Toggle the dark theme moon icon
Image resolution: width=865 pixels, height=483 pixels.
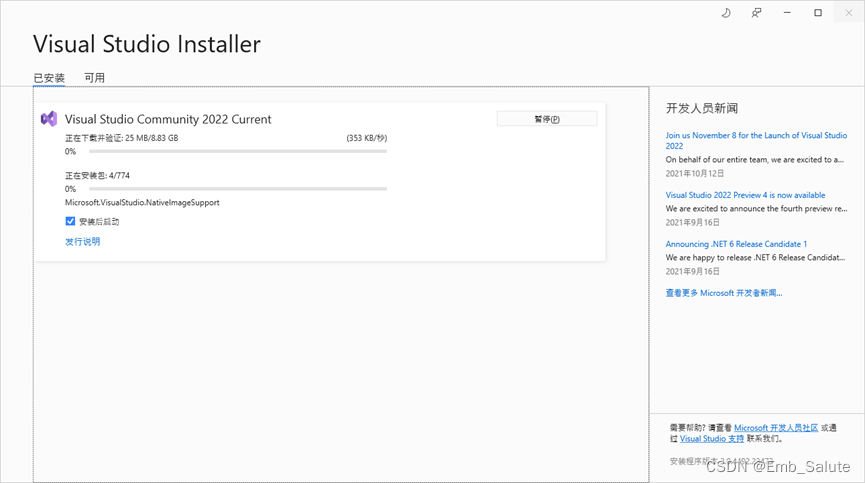click(x=726, y=13)
